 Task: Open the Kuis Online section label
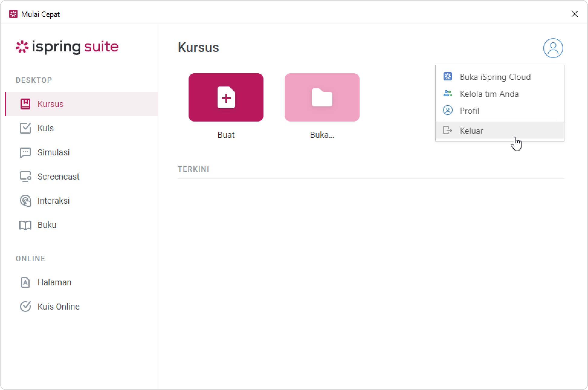[x=59, y=307]
